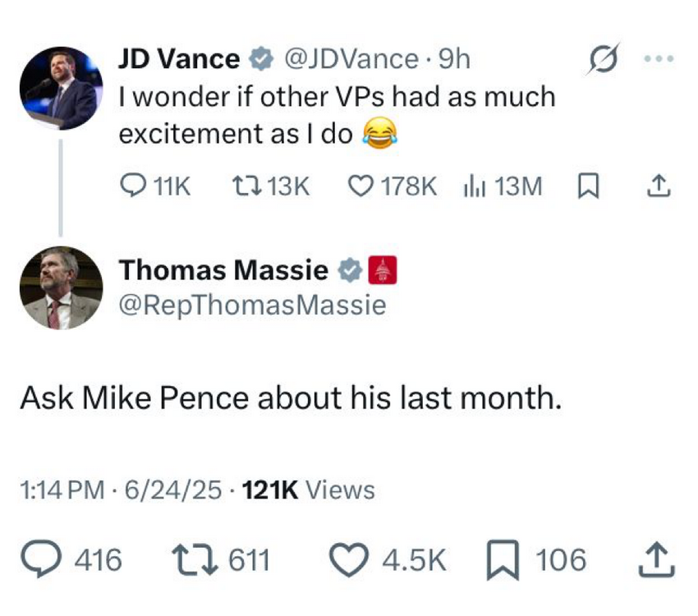Click the JD Vance display name
The width and height of the screenshot is (698, 616).
(180, 59)
